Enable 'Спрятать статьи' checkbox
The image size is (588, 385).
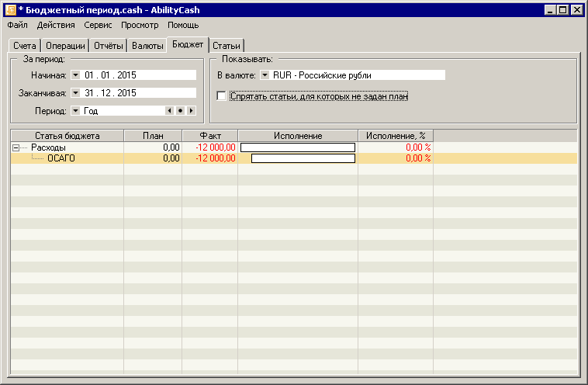[x=222, y=96]
